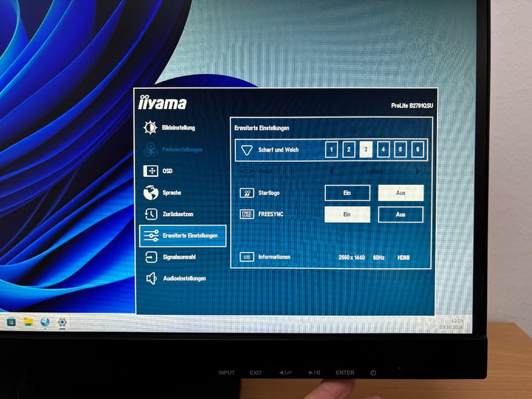Click the left arrow bezel label
Viewport: 532px width, 399px height.
(x=285, y=372)
